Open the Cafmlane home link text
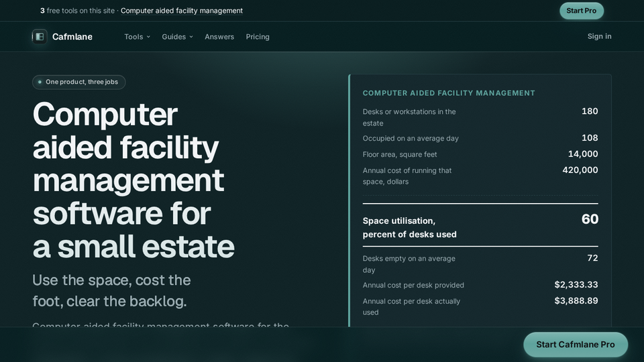Image resolution: width=644 pixels, height=362 pixels. (x=72, y=36)
